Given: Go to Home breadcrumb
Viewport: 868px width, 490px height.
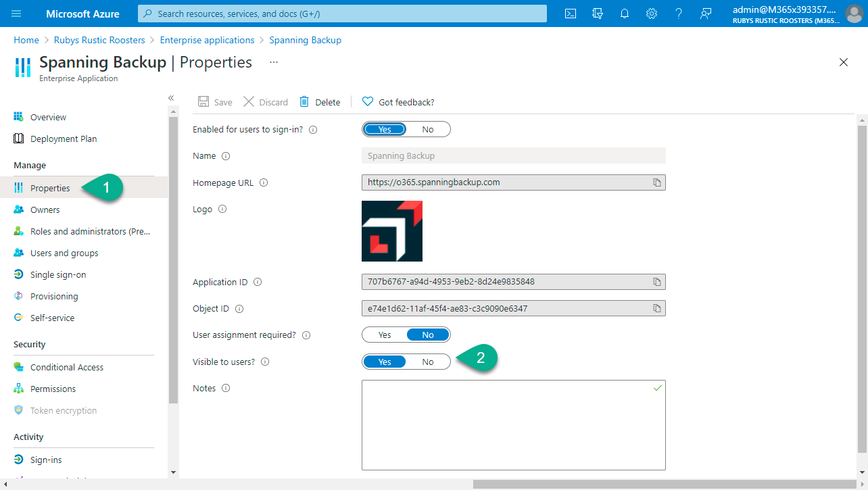Looking at the screenshot, I should pyautogui.click(x=26, y=40).
